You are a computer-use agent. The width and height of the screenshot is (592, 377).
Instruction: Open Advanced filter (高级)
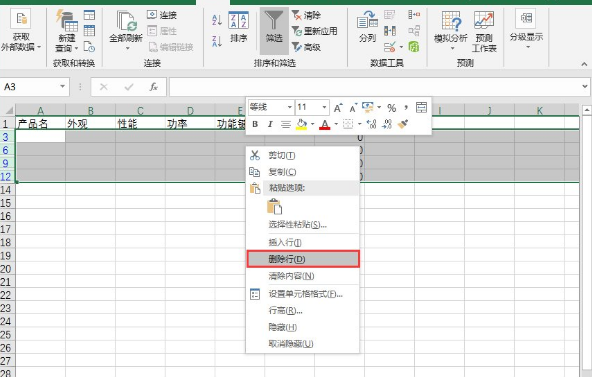pyautogui.click(x=306, y=47)
